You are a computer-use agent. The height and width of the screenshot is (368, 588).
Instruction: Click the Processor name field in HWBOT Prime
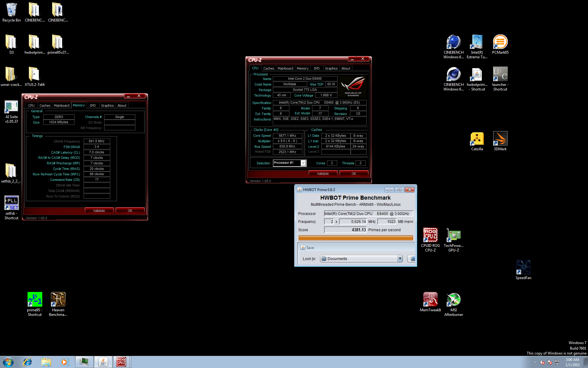[x=368, y=213]
